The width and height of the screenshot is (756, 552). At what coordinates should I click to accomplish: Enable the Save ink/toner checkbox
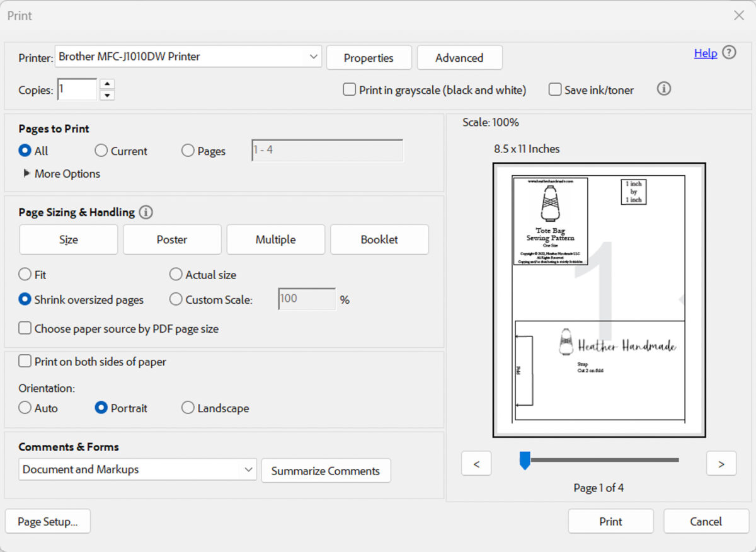(x=554, y=89)
